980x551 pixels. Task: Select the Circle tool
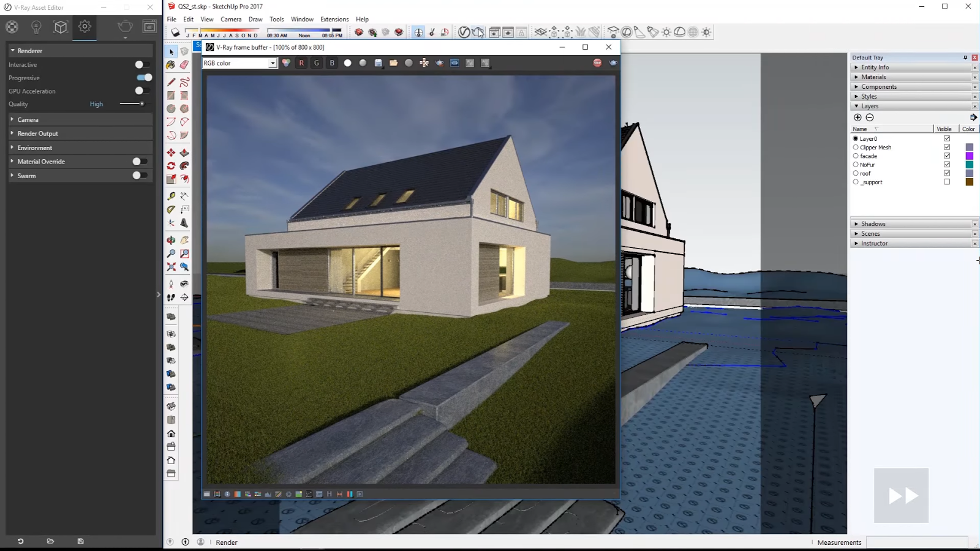click(x=171, y=108)
